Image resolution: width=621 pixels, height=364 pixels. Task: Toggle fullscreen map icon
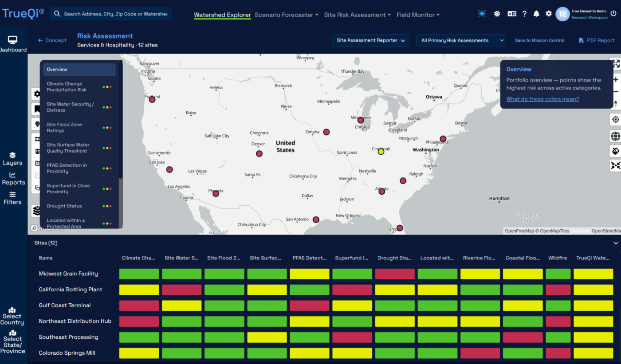pos(616,64)
